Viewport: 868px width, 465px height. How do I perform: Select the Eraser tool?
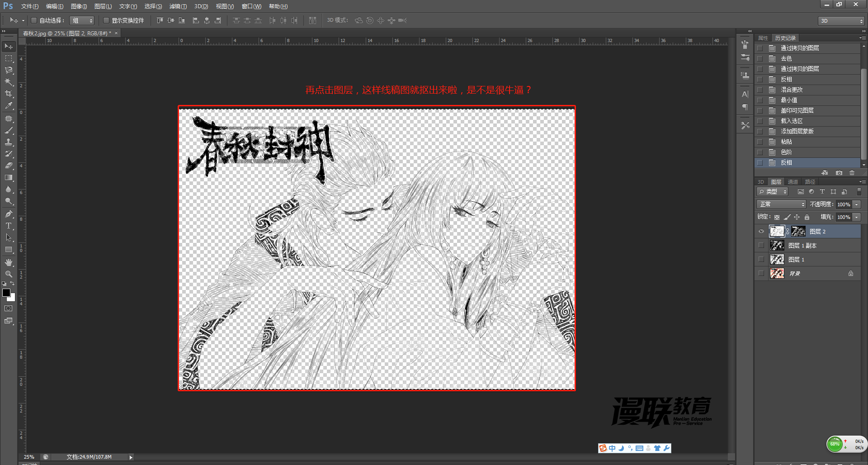[x=9, y=166]
